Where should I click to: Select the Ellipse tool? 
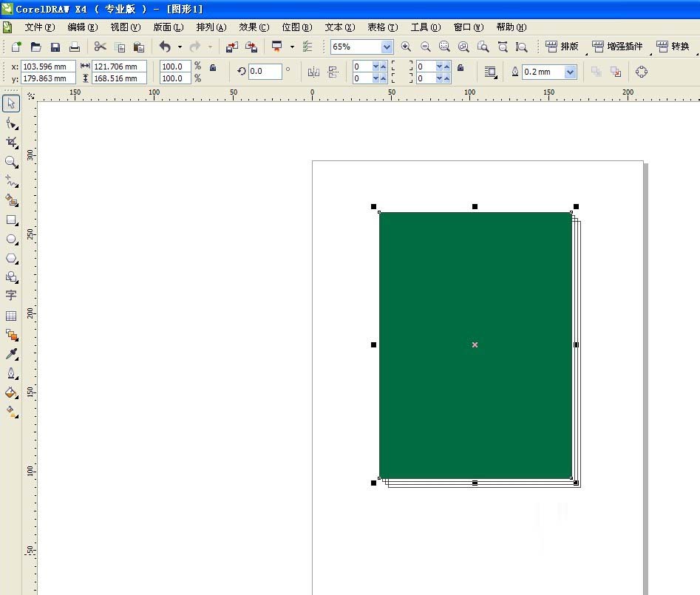click(x=11, y=239)
